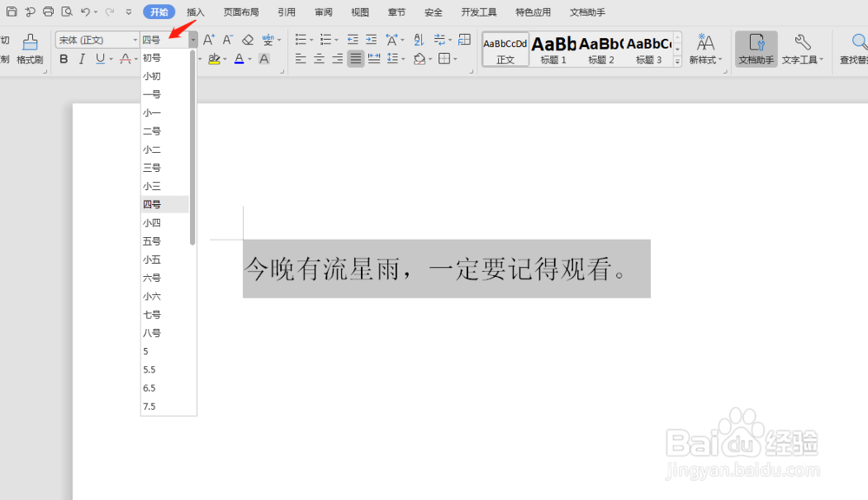The image size is (868, 500).
Task: Click the shading (底纹) icon
Action: coord(419,58)
